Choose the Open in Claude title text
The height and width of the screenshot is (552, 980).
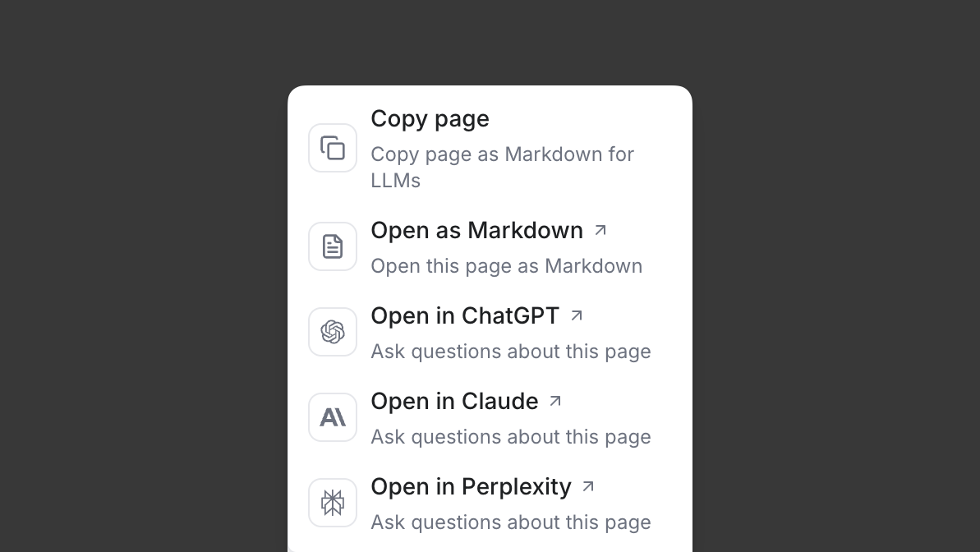[x=454, y=402]
